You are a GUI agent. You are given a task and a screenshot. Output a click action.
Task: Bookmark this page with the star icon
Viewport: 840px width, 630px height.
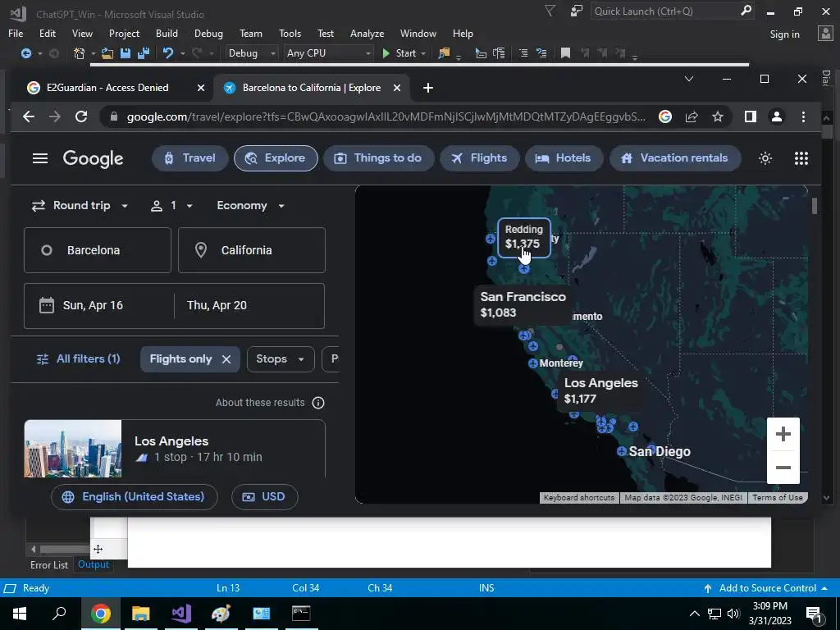pos(718,116)
